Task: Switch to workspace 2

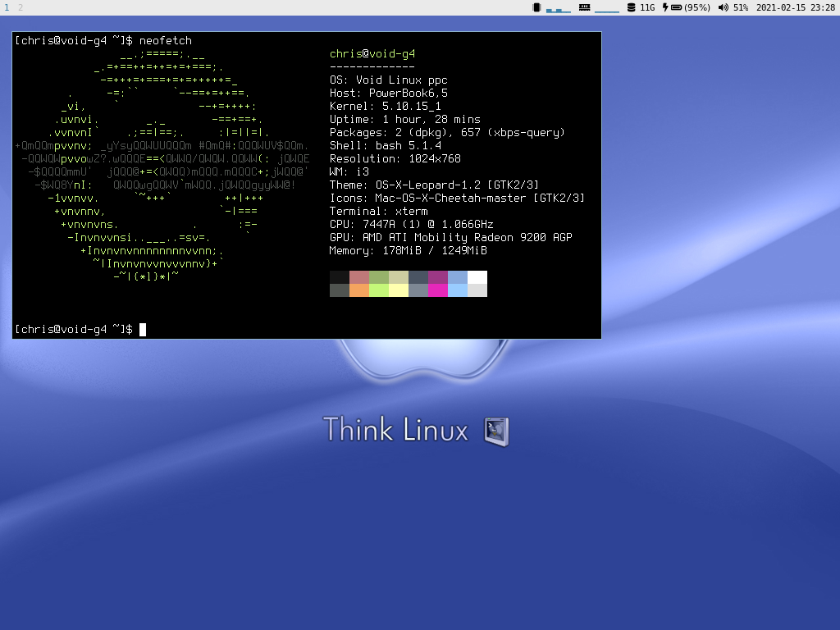Action: click(x=21, y=7)
